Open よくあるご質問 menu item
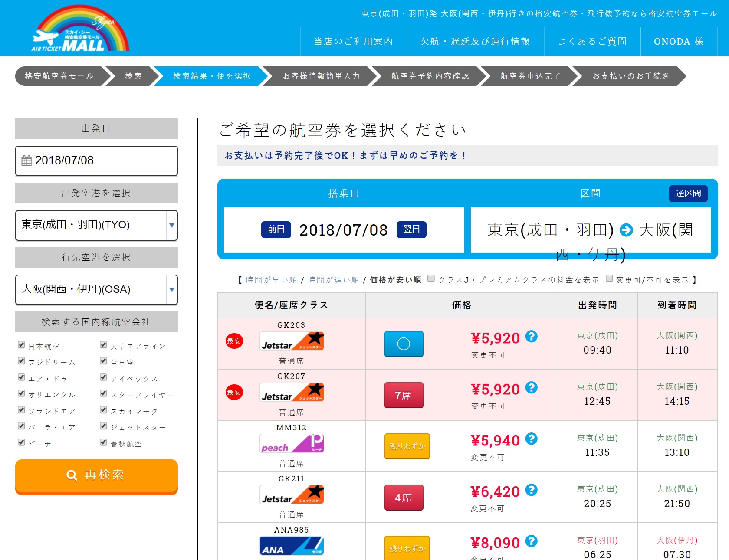The image size is (729, 560). pos(592,42)
